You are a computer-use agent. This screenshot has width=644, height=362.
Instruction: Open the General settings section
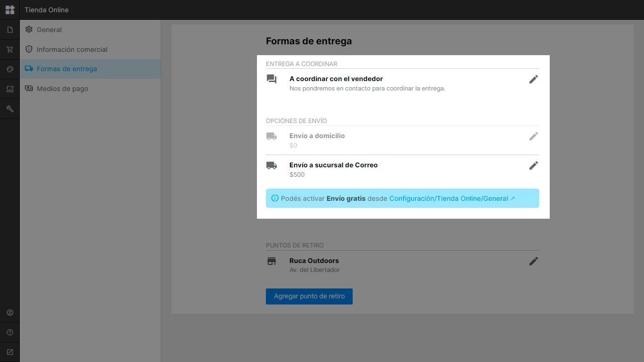coord(90,30)
